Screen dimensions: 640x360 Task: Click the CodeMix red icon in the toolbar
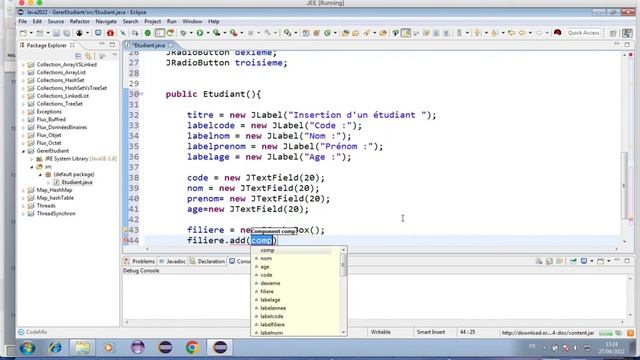click(x=557, y=33)
